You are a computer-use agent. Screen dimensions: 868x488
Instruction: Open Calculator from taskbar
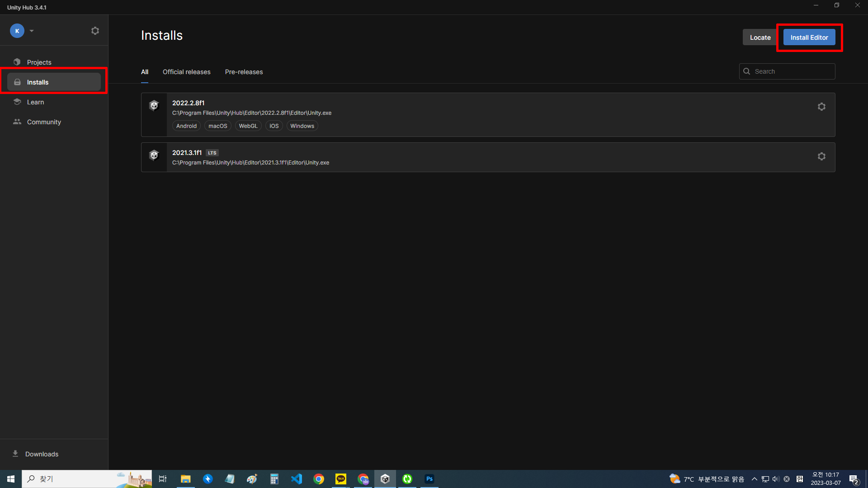tap(274, 479)
